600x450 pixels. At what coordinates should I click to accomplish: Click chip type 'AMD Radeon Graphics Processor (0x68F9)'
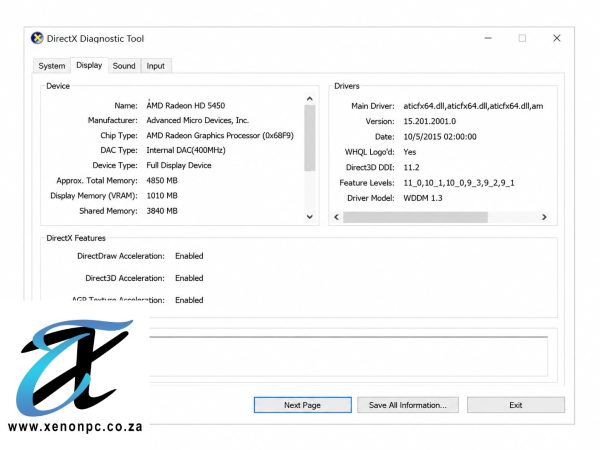[x=220, y=135]
